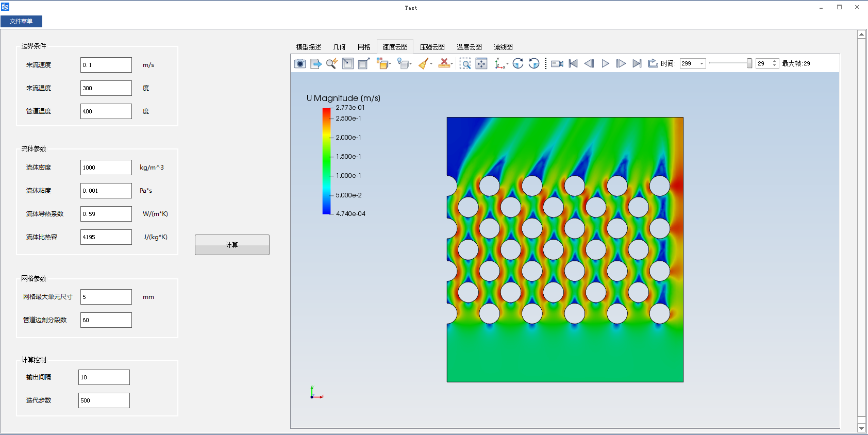Click the broom clear icon

(423, 63)
